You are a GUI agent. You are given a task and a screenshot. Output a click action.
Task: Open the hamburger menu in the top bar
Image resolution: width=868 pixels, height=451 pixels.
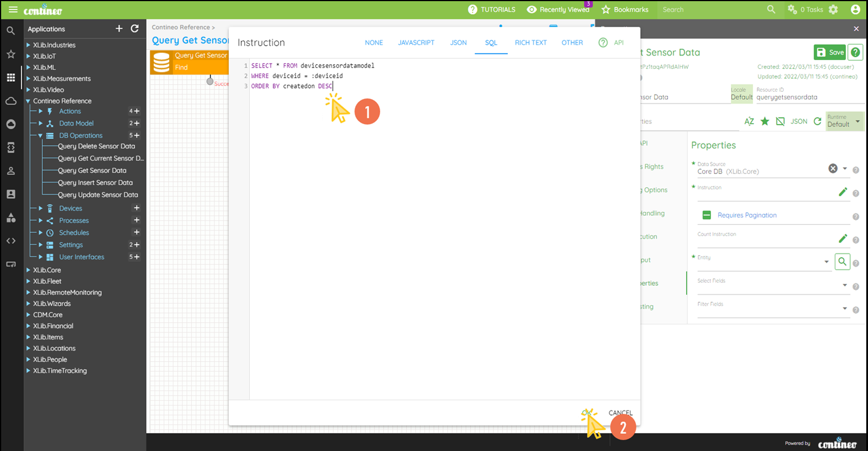point(13,10)
